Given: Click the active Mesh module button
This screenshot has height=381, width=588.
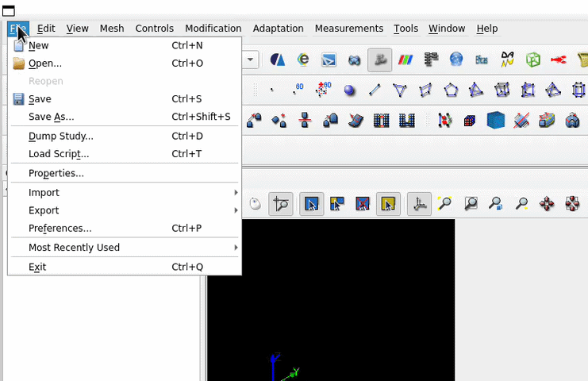Looking at the screenshot, I should pyautogui.click(x=380, y=60).
